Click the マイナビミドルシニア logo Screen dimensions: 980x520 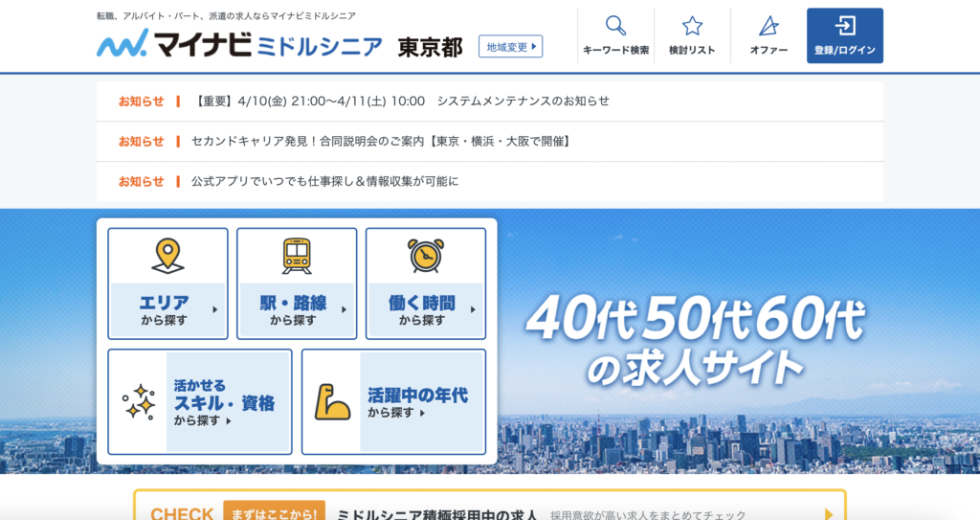tap(239, 45)
